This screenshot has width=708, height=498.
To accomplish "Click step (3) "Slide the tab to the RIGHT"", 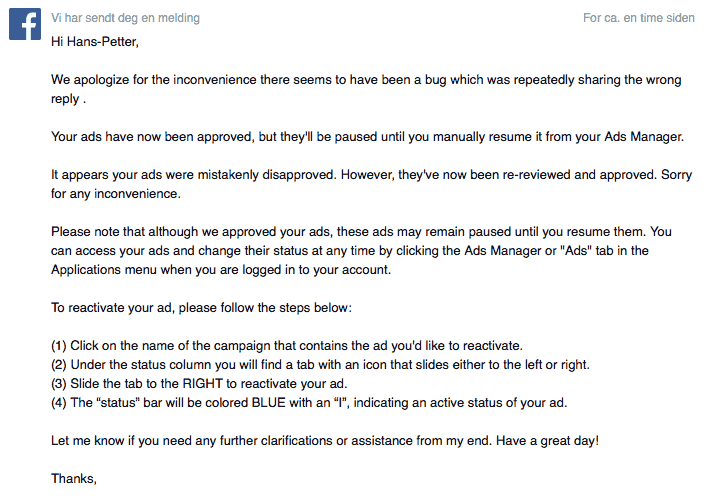I will 214,383.
